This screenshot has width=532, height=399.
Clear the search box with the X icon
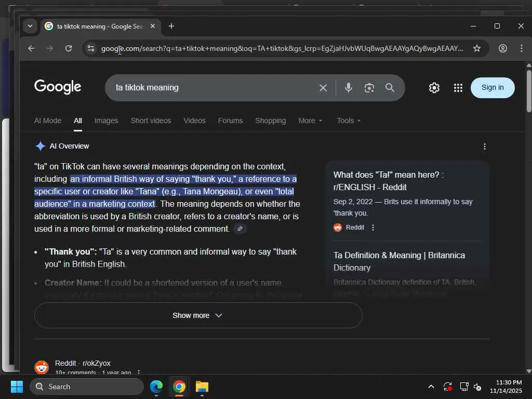323,88
